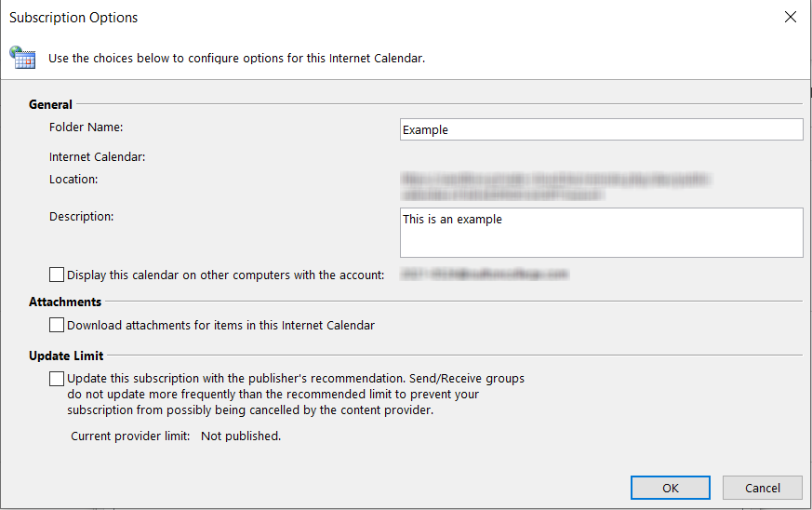Image resolution: width=812 pixels, height=510 pixels.
Task: Enable Display this calendar on other computers
Action: pyautogui.click(x=57, y=275)
